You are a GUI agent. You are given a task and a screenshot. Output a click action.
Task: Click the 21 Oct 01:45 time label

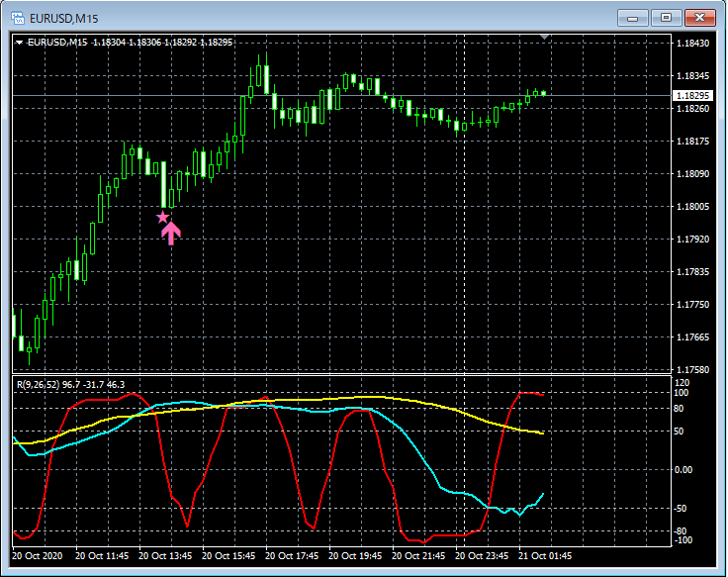coord(545,556)
